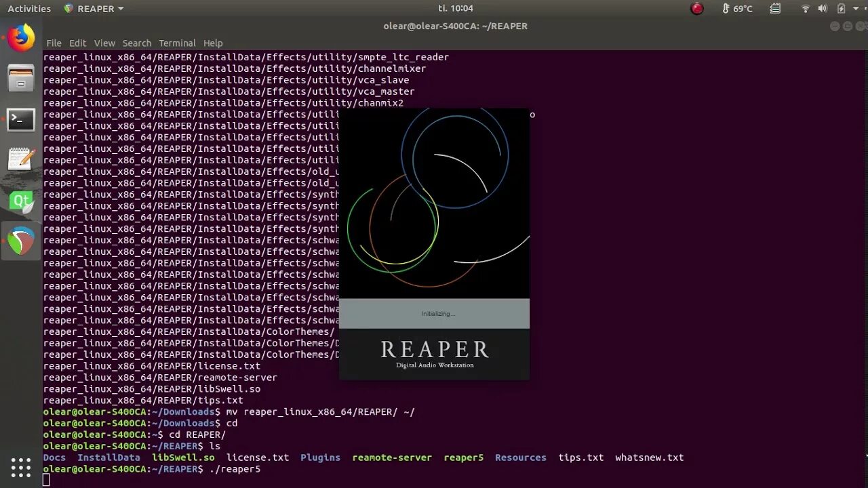
Task: Click 'reamote-server' in the ls output
Action: (392, 457)
